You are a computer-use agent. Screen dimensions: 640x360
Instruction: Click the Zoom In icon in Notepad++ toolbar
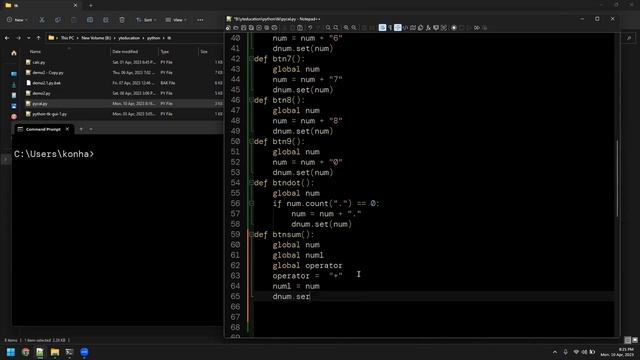click(346, 28)
